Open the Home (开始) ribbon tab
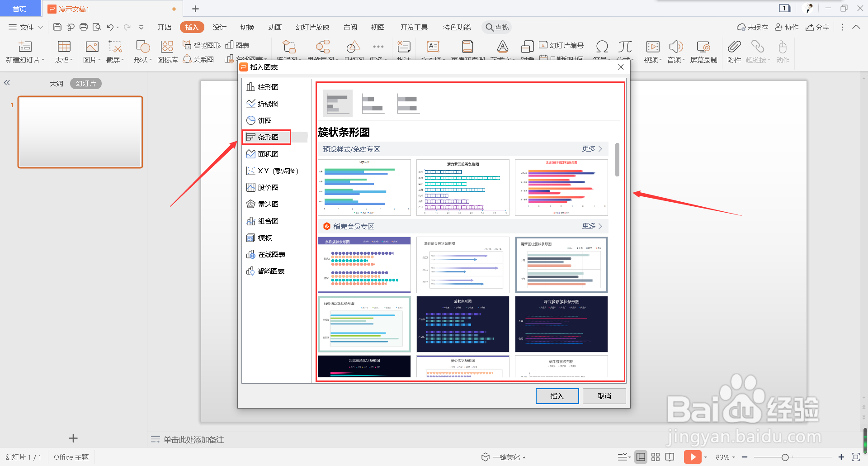This screenshot has height=466, width=868. 164,27
